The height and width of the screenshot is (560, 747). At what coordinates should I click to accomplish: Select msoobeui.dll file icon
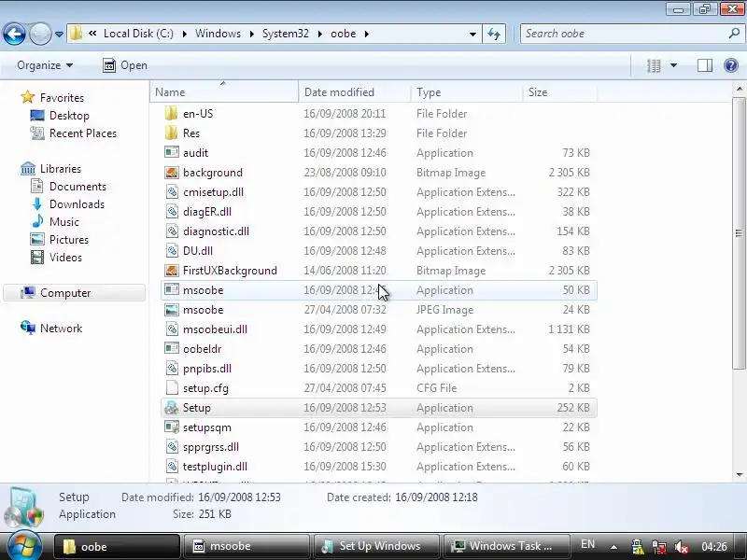pos(172,329)
